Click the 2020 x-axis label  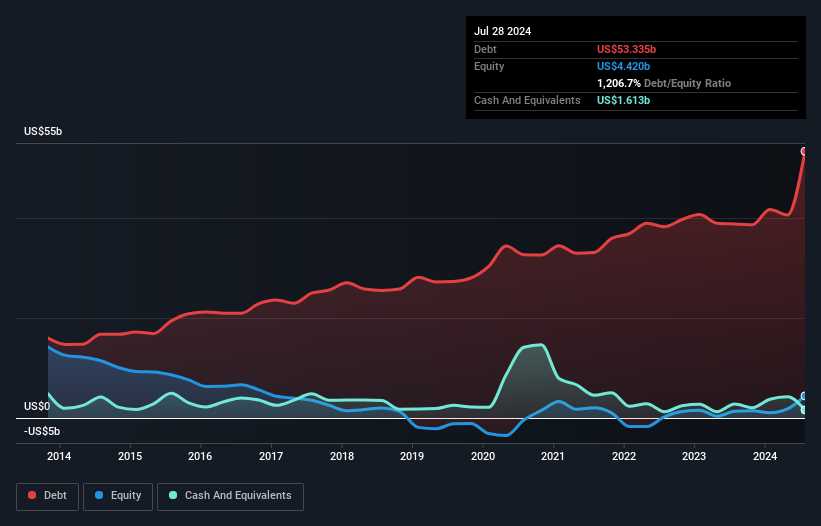[x=483, y=456]
